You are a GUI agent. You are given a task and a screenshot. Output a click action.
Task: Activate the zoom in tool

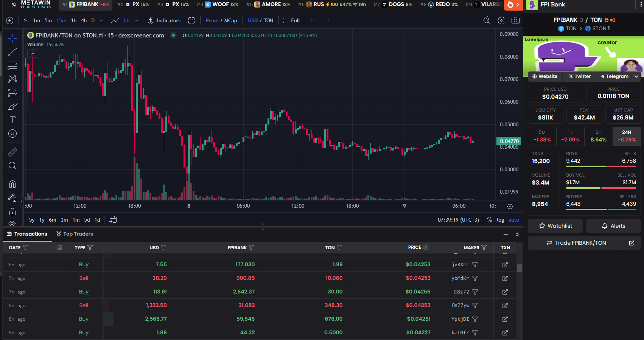(12, 166)
